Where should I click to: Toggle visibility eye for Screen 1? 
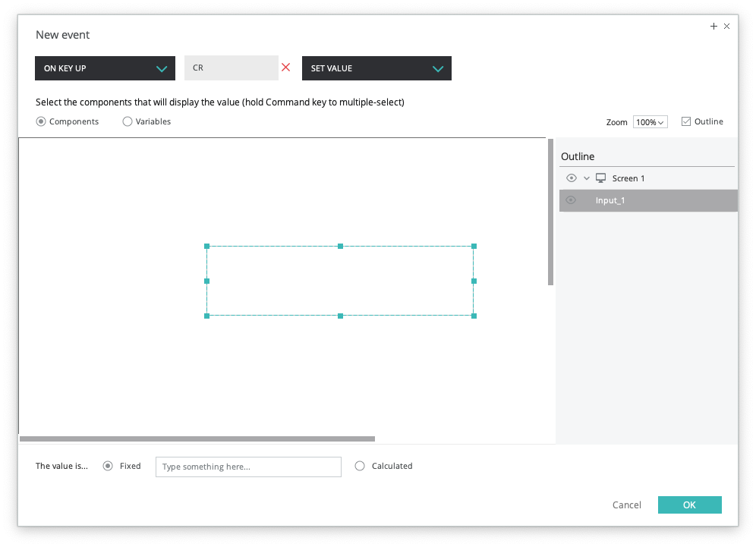[572, 178]
